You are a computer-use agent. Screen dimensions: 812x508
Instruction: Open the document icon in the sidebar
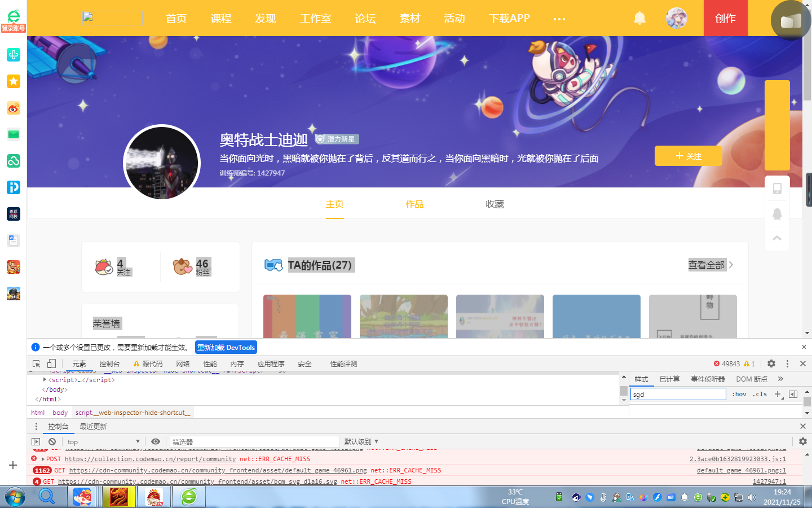click(x=14, y=240)
